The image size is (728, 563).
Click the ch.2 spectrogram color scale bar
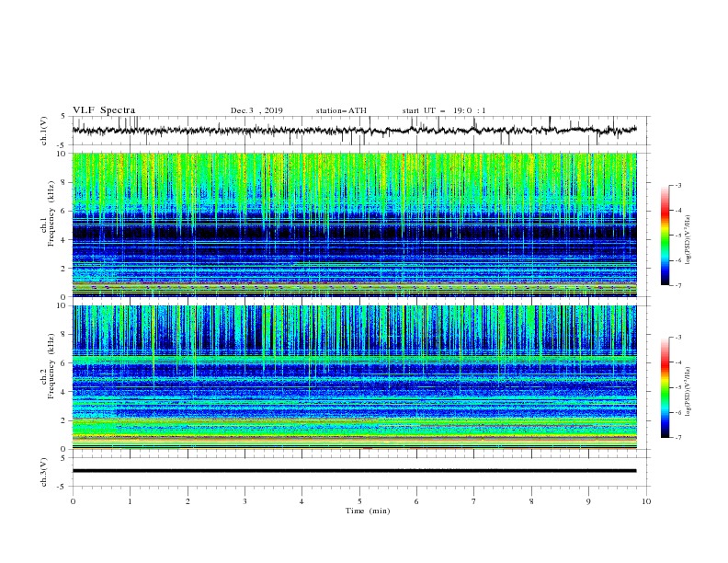[665, 387]
